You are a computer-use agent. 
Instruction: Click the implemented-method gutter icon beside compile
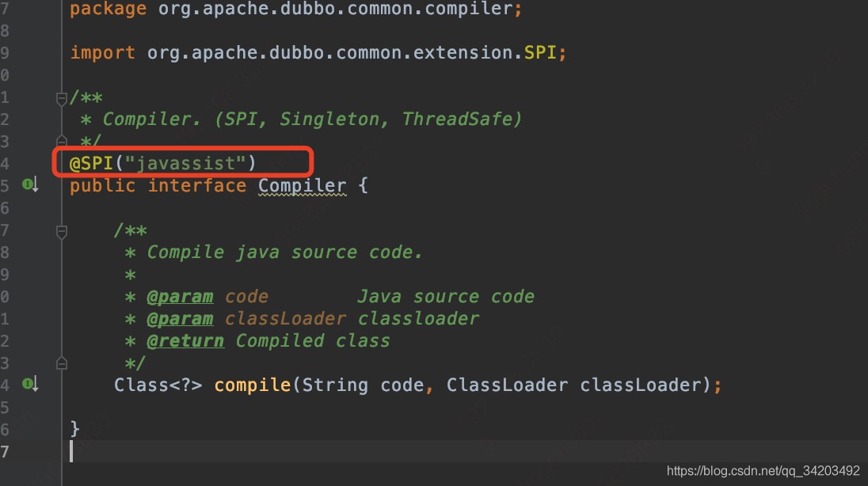30,384
